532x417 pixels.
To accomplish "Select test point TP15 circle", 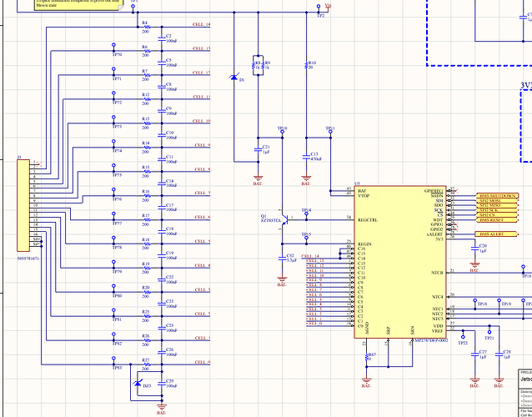I will pos(306,238).
